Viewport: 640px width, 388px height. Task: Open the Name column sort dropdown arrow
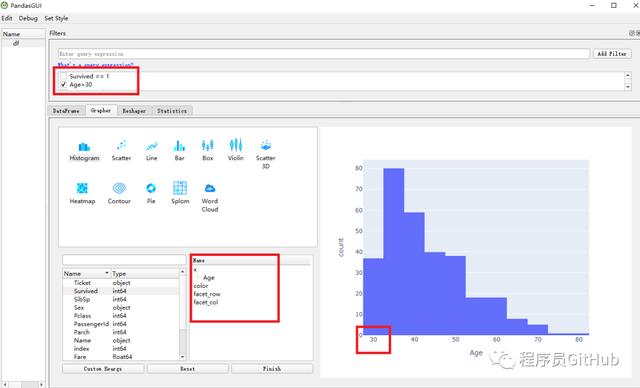pos(107,273)
